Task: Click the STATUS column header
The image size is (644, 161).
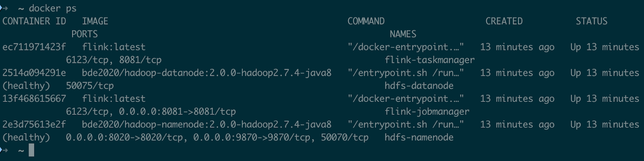Action: point(591,21)
